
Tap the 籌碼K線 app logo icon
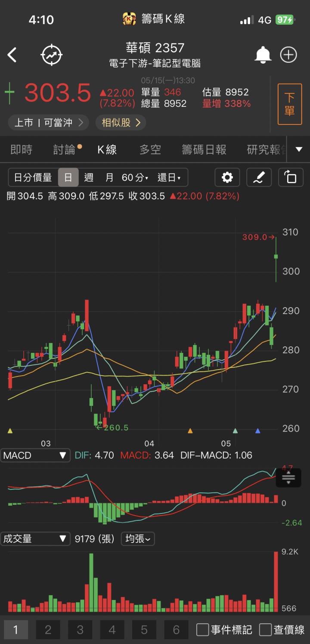129,19
